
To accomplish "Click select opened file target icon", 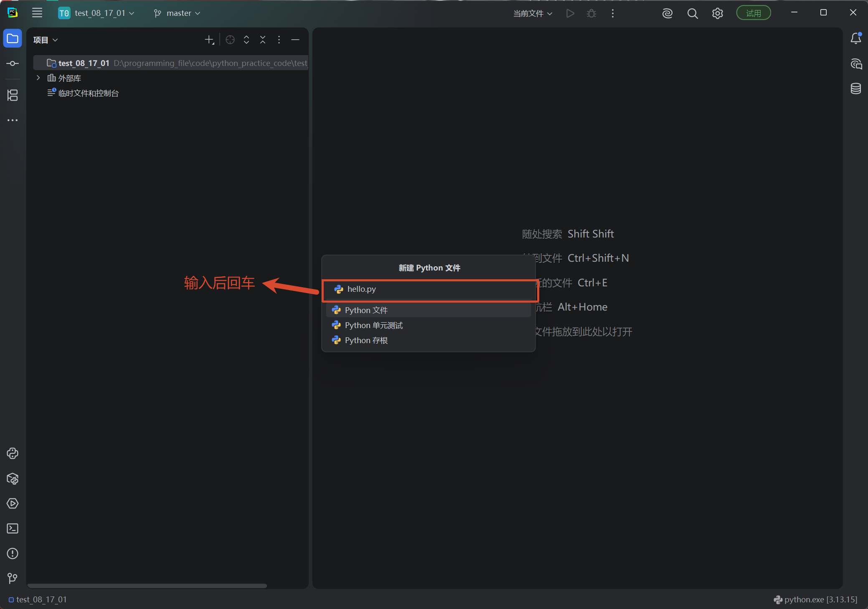I will 230,40.
